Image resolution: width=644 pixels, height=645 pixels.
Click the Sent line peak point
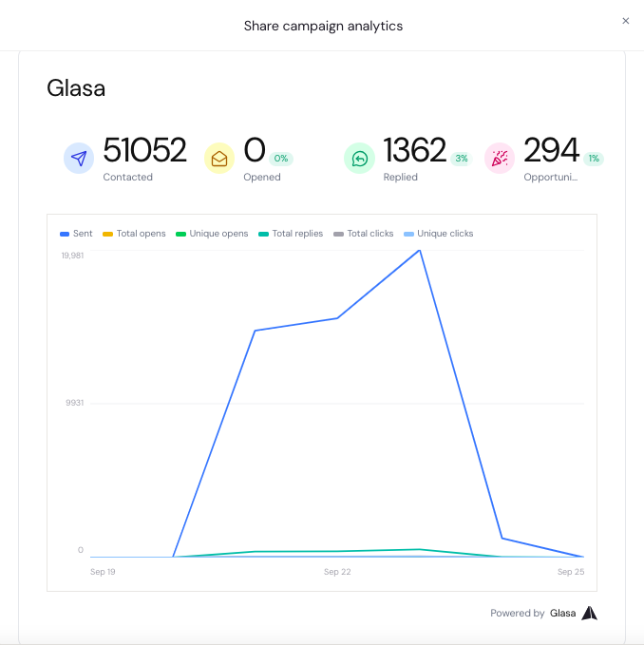(x=419, y=250)
